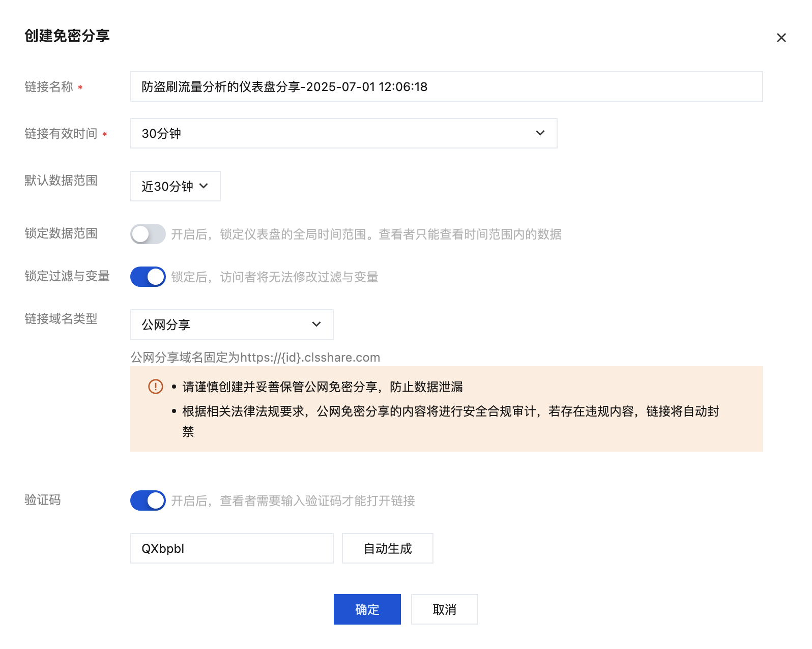
Task: Open the 公网分享 domain type dropdown
Action: pos(231,324)
